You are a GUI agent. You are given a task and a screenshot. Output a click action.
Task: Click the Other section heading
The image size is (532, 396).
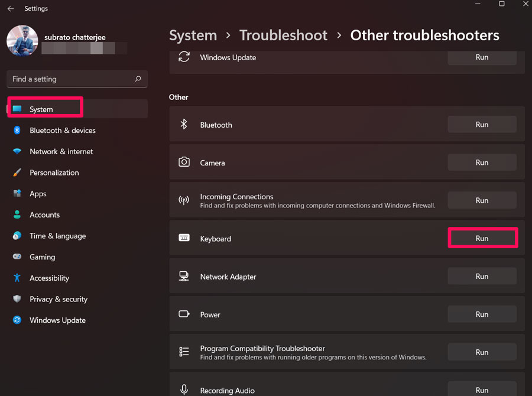coord(179,98)
